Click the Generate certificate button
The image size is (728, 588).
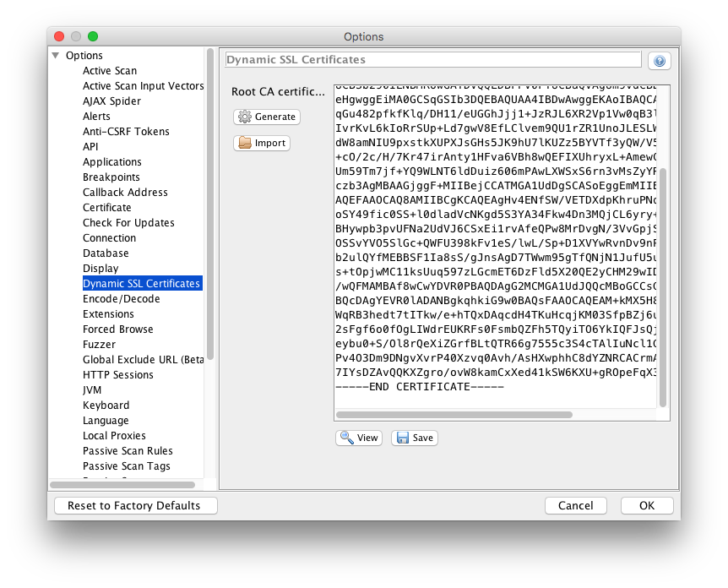pos(267,117)
